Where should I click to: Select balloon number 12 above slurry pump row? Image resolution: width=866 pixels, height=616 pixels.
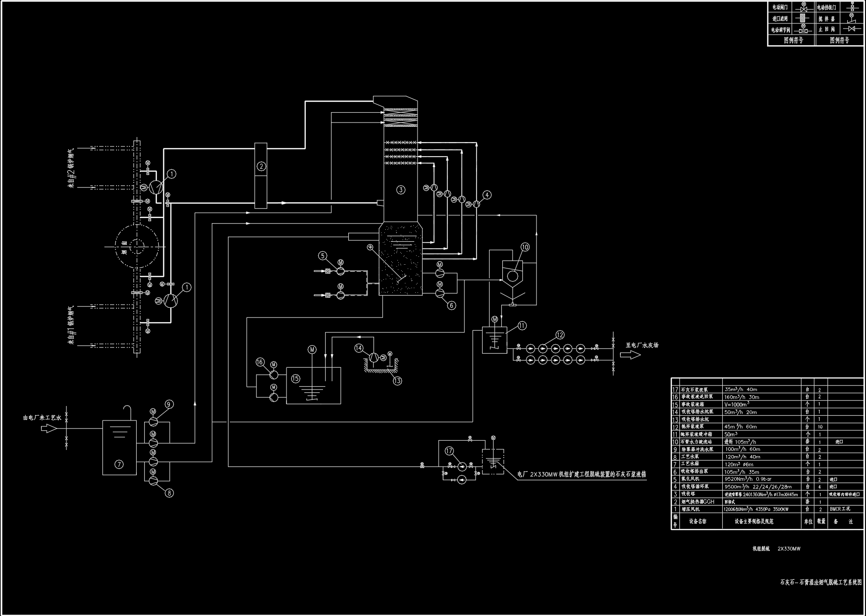pos(560,335)
